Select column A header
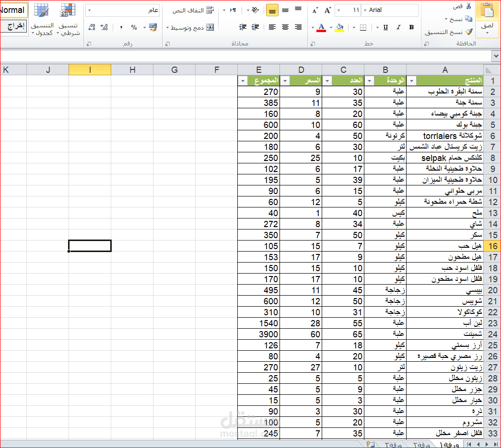 click(x=445, y=69)
